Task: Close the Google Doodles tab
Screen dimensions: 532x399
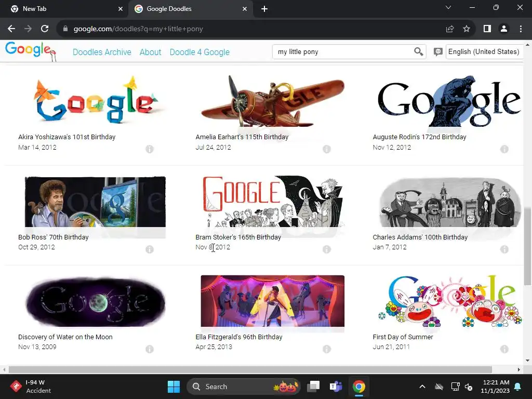Action: point(245,9)
